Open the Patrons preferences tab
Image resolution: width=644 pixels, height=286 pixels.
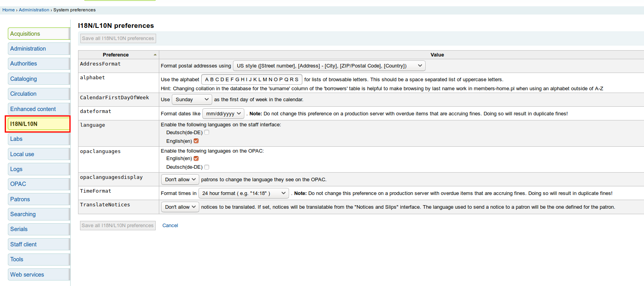pyautogui.click(x=39, y=199)
